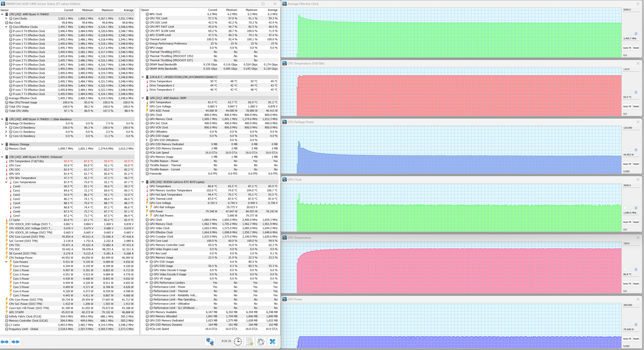The image size is (644, 350).
Task: Click the GPU Clock graph maximum value field
Action: [630, 185]
